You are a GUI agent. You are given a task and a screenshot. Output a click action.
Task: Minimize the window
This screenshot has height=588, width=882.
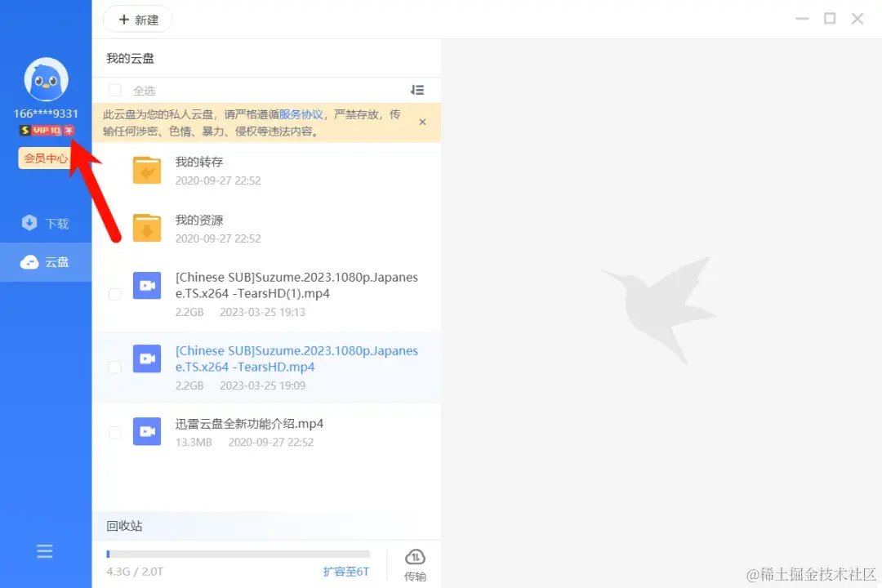[802, 19]
